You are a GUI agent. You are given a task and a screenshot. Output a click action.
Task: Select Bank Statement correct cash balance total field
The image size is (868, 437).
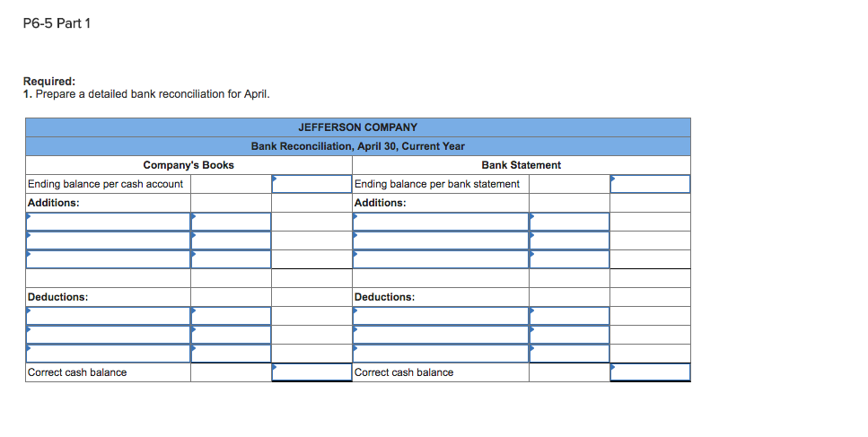650,372
